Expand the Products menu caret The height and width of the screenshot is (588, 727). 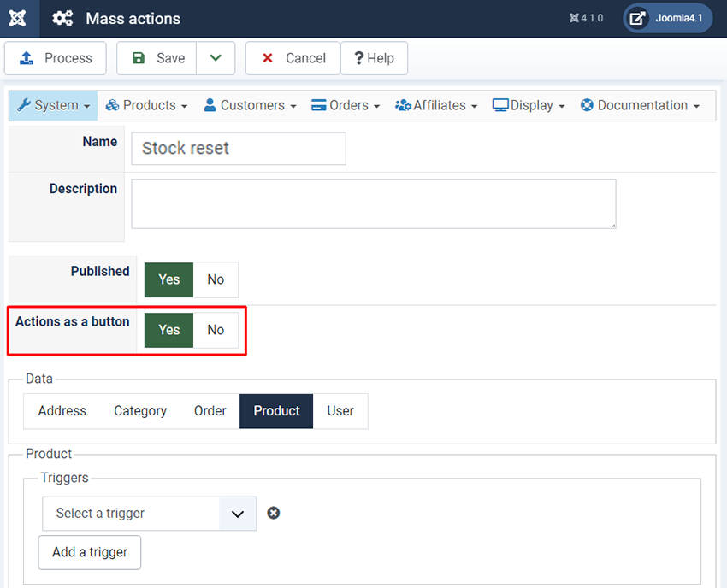(x=184, y=107)
